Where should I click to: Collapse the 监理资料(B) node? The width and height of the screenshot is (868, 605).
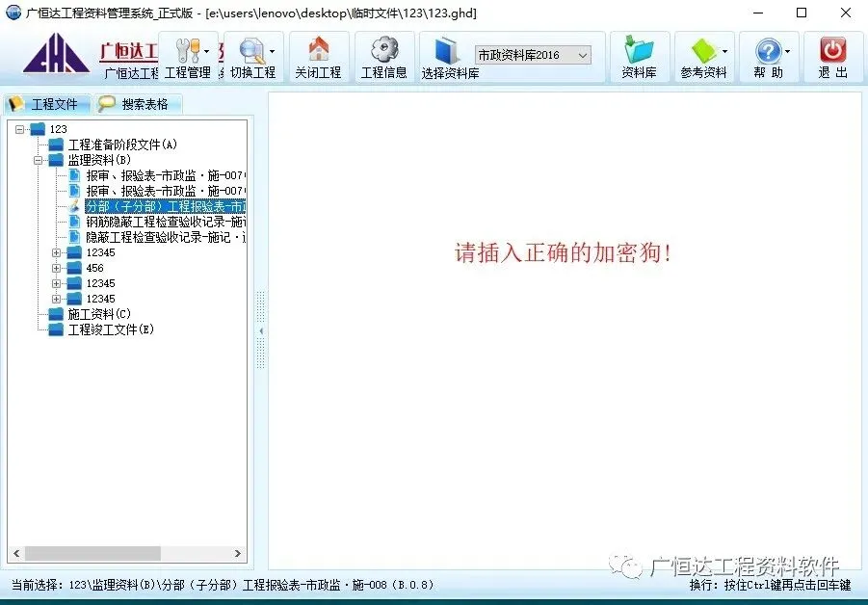tap(39, 161)
